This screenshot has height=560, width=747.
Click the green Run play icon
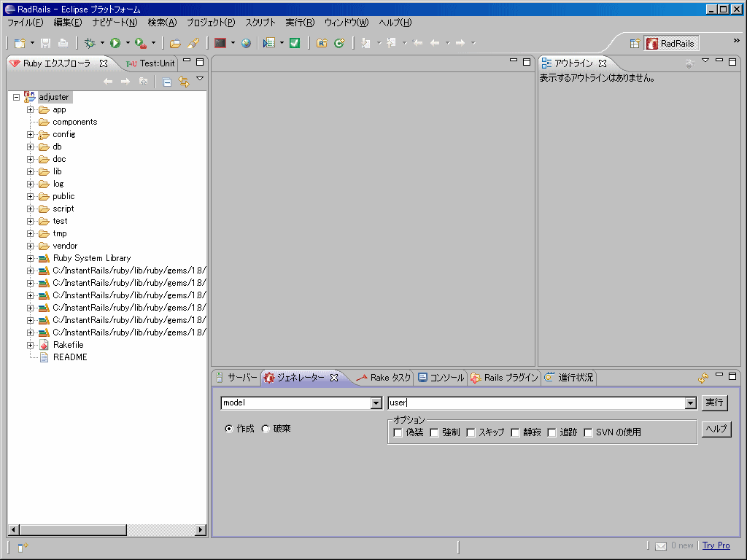click(x=115, y=43)
